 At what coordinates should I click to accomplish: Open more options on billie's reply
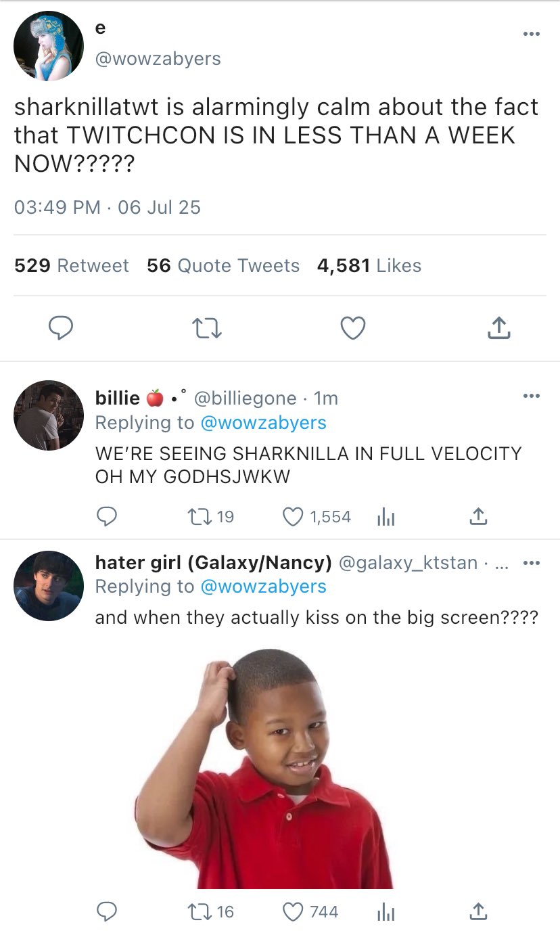[x=531, y=396]
